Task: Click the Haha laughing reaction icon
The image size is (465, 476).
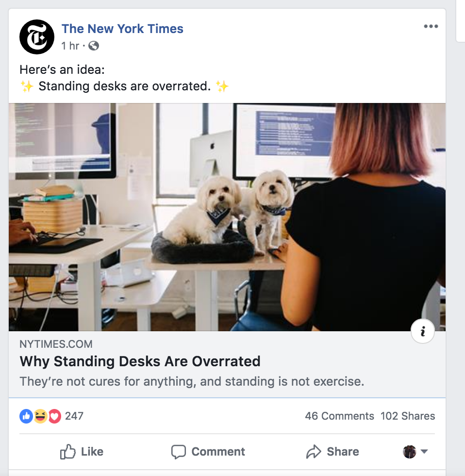Action: [40, 416]
